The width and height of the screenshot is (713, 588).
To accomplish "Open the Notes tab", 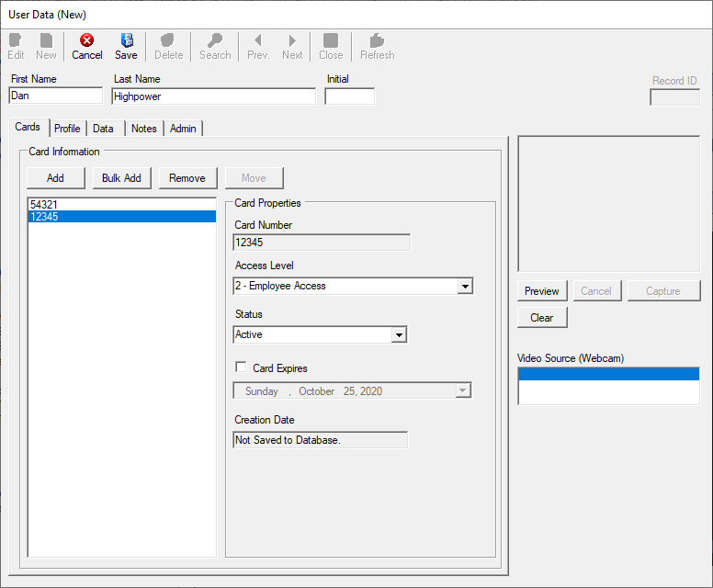I will tap(143, 129).
